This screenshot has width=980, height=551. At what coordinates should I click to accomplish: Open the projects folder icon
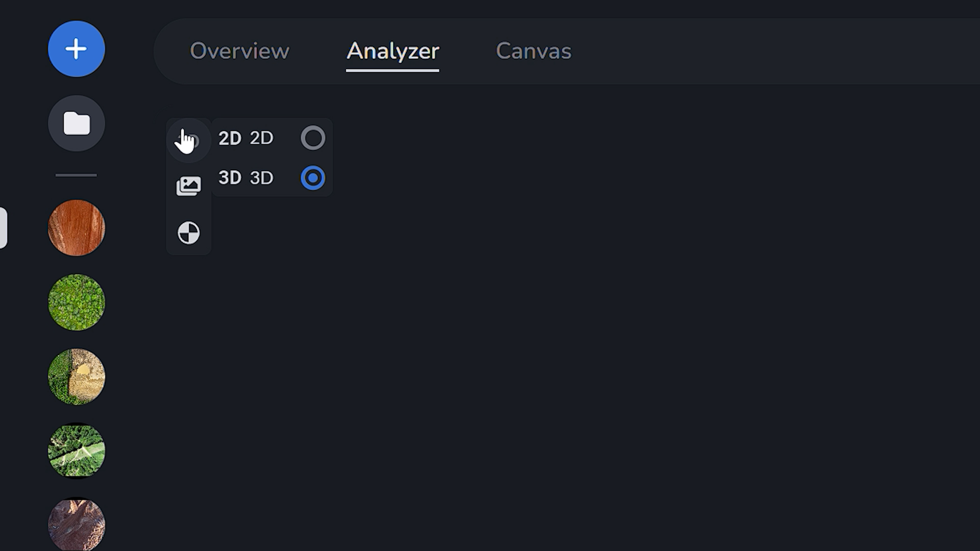point(76,122)
